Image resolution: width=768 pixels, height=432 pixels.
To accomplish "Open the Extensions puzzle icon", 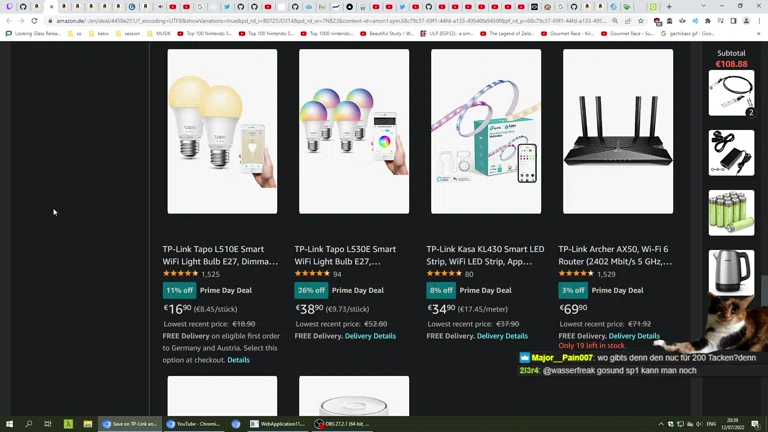I will (708, 21).
